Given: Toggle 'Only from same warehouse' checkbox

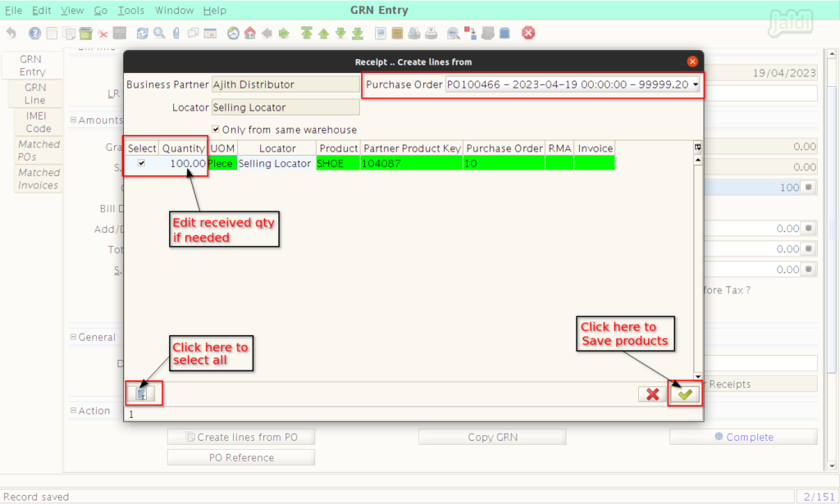Looking at the screenshot, I should pyautogui.click(x=216, y=129).
